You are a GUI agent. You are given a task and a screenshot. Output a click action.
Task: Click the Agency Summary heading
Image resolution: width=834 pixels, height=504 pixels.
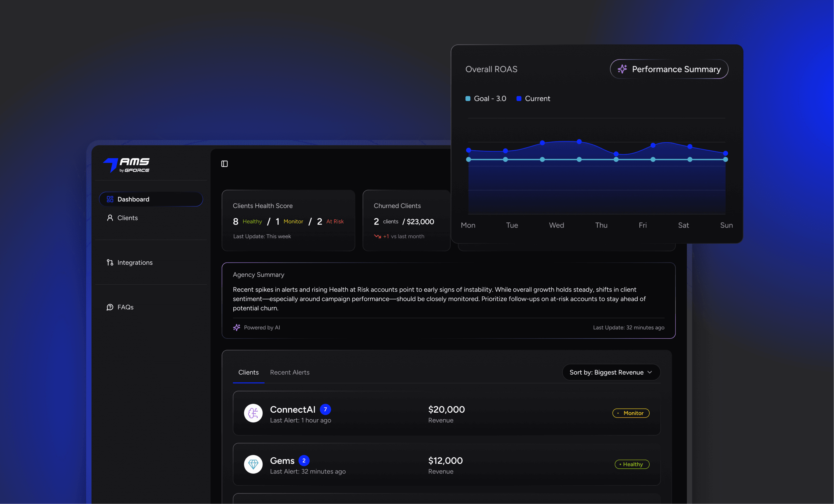tap(259, 275)
